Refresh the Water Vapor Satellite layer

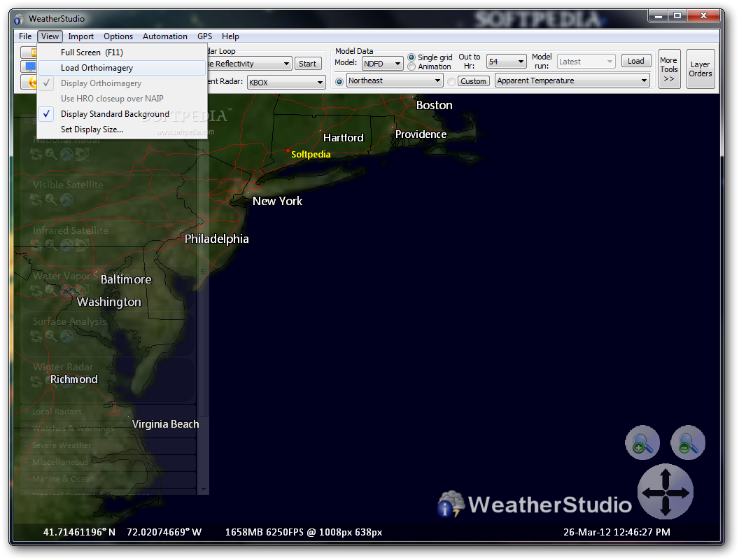pos(36,290)
